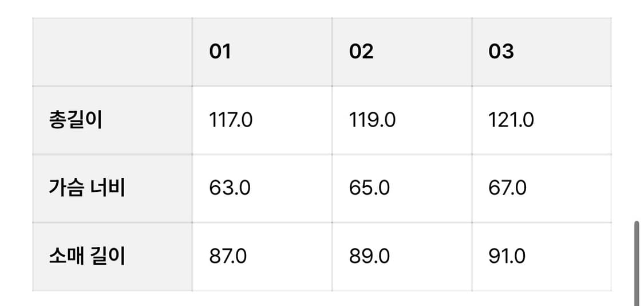The image size is (644, 306).
Task: Choose size 01 chest width measurement
Action: pos(230,188)
